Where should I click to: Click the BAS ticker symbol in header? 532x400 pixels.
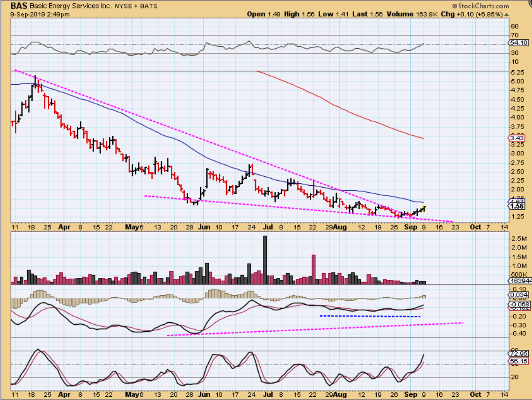click(19, 6)
